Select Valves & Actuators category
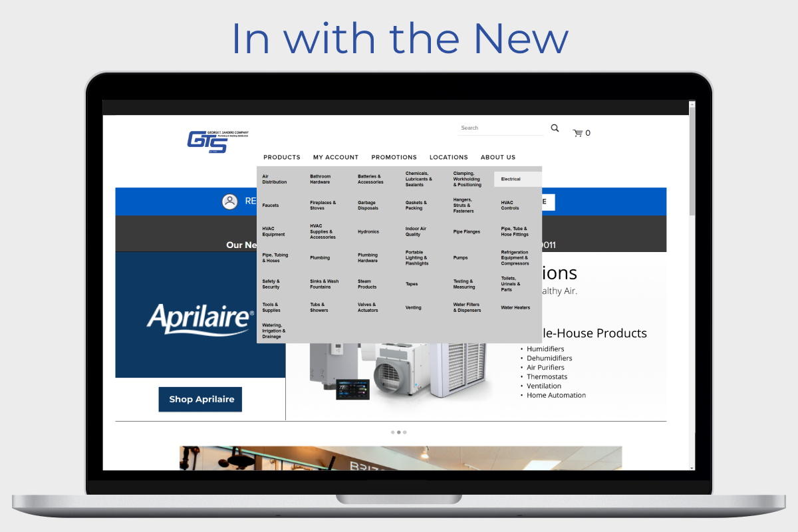798x532 pixels. click(368, 307)
